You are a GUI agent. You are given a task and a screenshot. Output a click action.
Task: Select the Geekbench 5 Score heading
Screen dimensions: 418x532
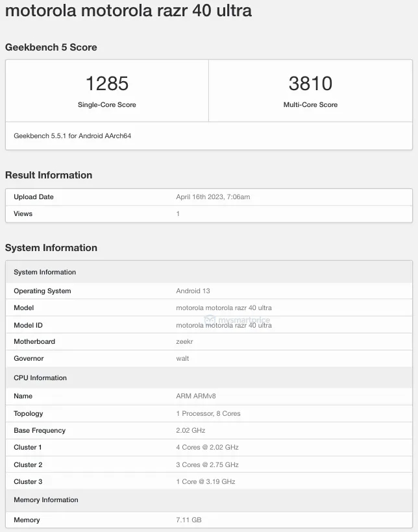[x=51, y=47]
